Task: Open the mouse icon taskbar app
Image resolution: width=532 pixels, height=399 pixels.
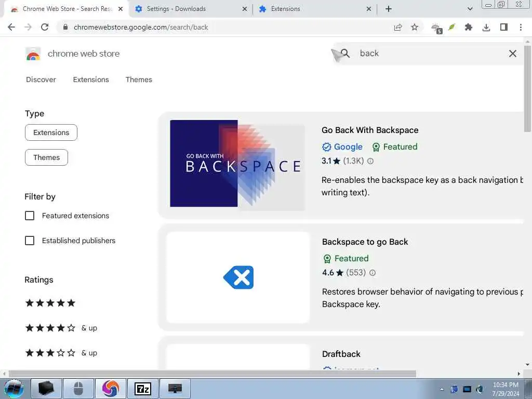Action: 78,389
